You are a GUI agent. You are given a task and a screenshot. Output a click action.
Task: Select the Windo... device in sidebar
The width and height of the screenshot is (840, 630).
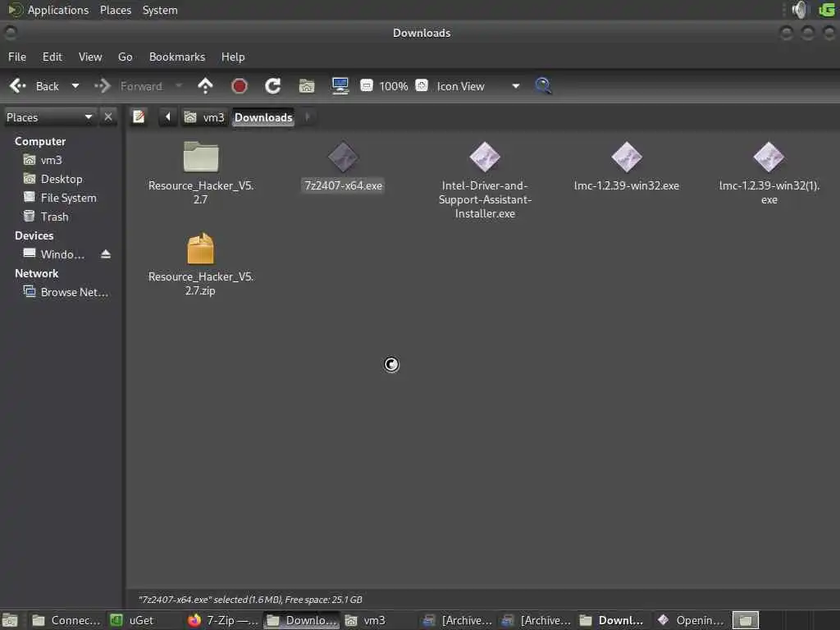53,254
